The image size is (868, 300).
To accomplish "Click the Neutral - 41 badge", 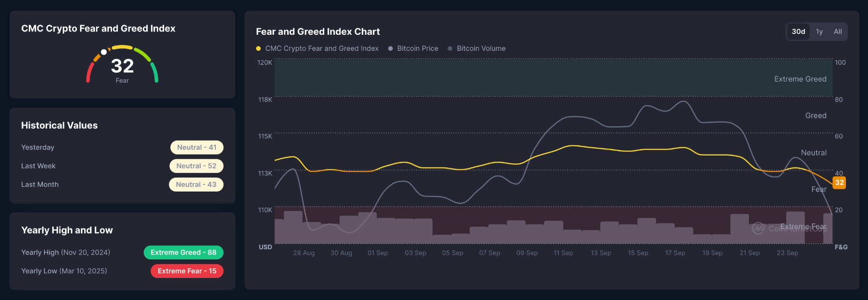I will pos(197,147).
